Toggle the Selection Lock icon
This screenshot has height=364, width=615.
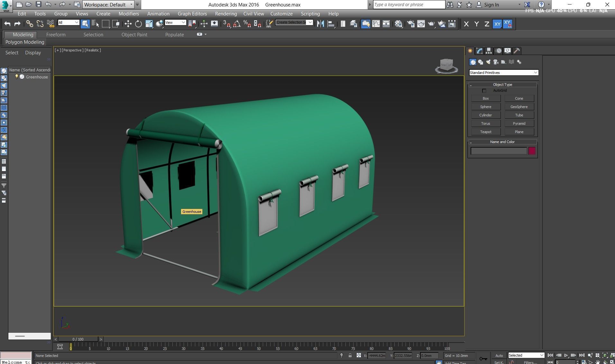350,355
